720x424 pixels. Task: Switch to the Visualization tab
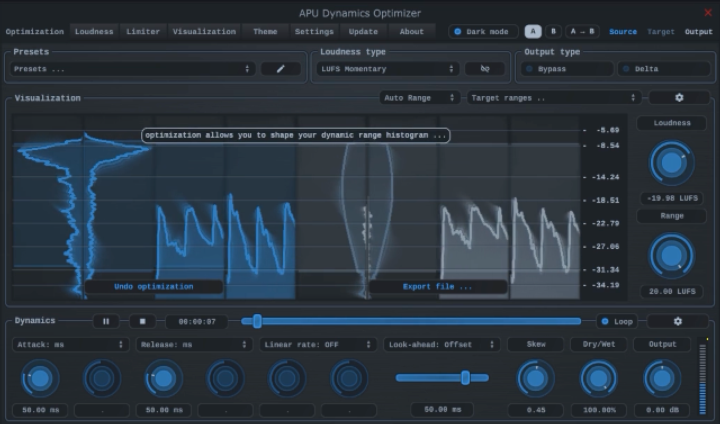click(x=204, y=32)
